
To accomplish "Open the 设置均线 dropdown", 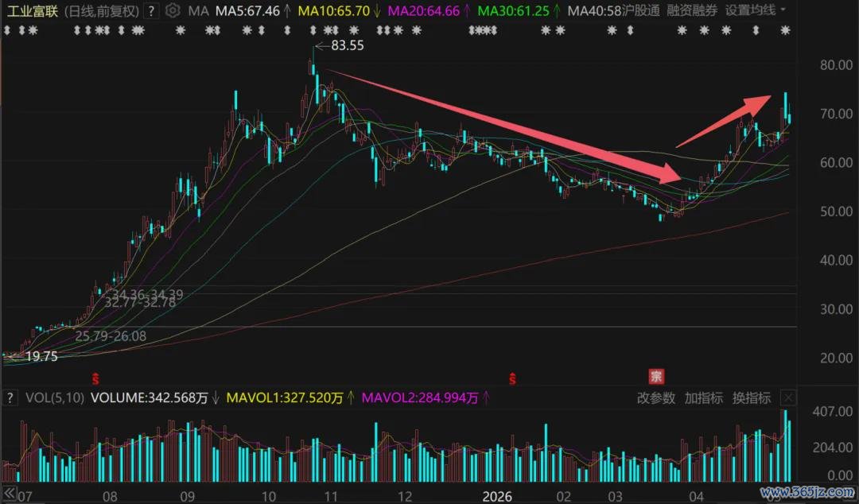I will (756, 10).
